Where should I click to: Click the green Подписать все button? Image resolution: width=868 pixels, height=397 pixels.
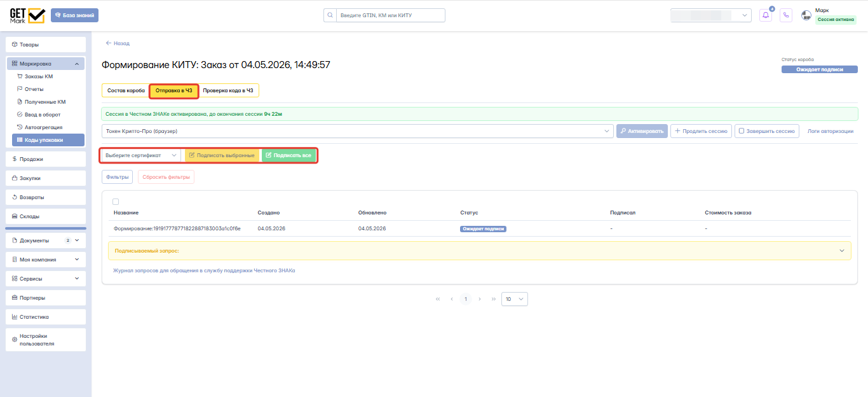(288, 155)
